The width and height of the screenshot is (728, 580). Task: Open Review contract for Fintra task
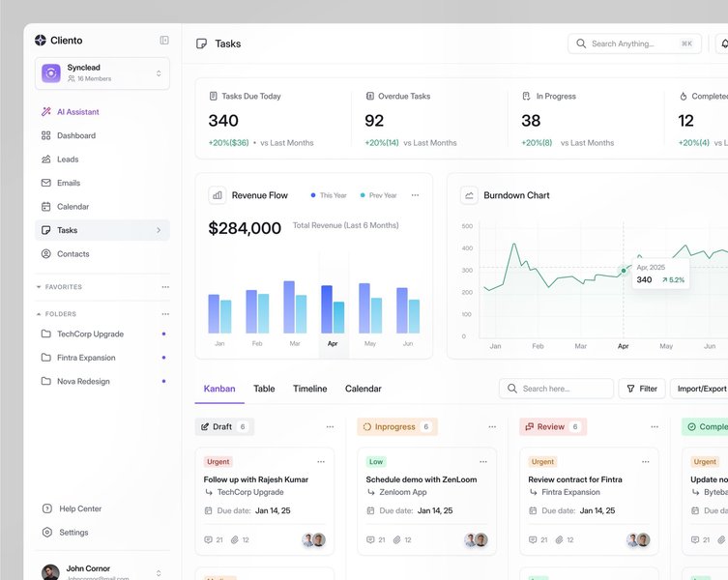click(x=575, y=479)
